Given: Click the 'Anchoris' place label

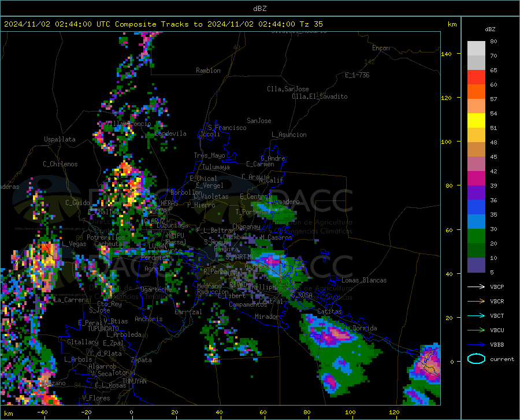Looking at the screenshot, I should [148, 319].
